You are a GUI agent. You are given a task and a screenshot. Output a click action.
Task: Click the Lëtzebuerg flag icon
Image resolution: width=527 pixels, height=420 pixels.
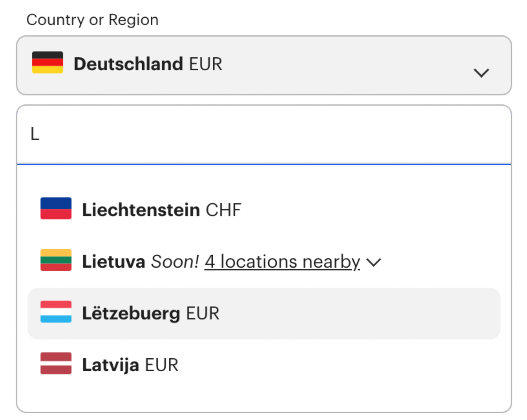(56, 312)
